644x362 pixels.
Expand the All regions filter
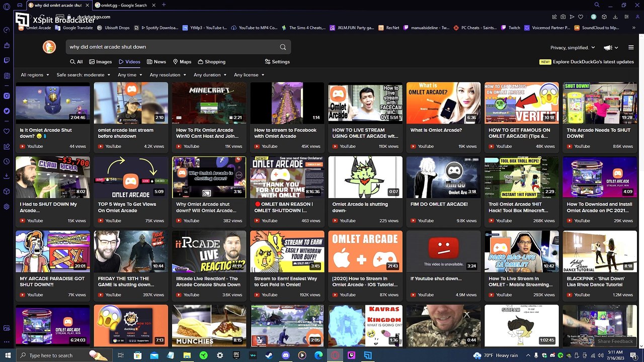(x=35, y=75)
